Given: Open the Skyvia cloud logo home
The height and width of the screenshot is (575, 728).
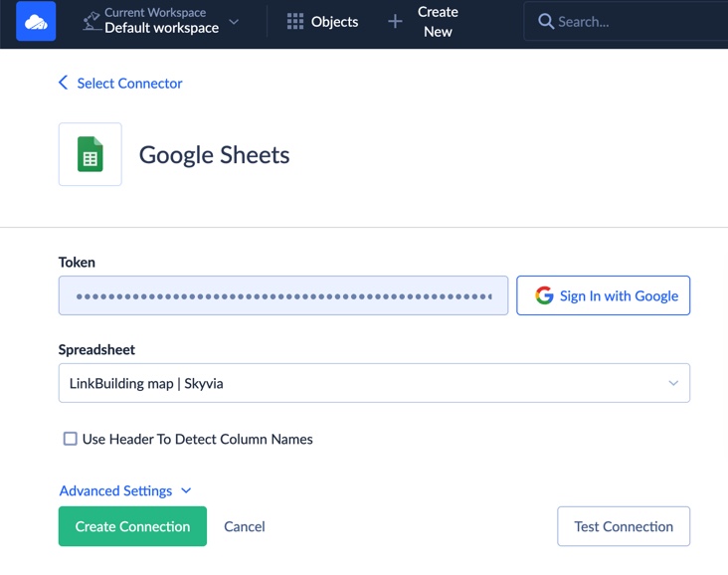Looking at the screenshot, I should click(36, 21).
